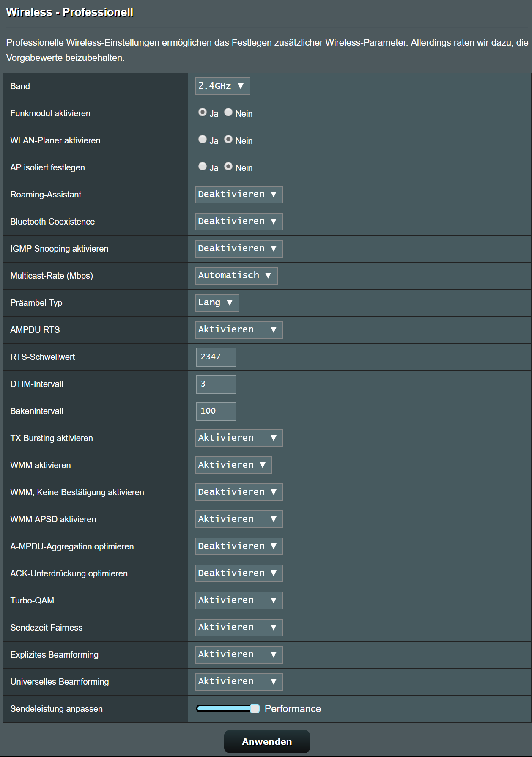Open the Präambel Typ dropdown
This screenshot has width=532, height=757.
217,303
